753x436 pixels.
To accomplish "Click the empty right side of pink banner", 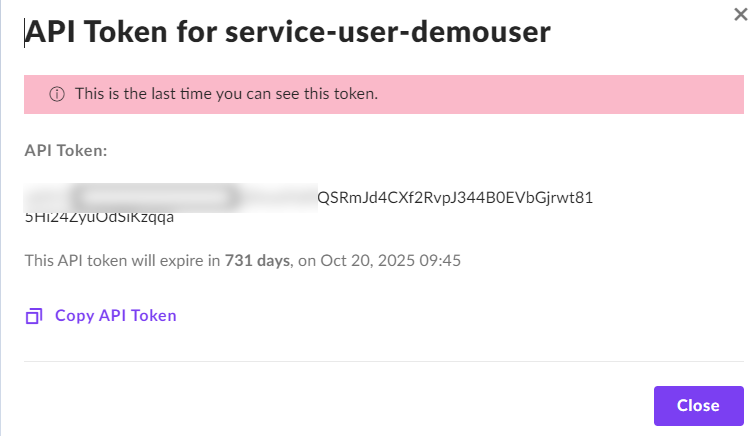I will pyautogui.click(x=600, y=95).
